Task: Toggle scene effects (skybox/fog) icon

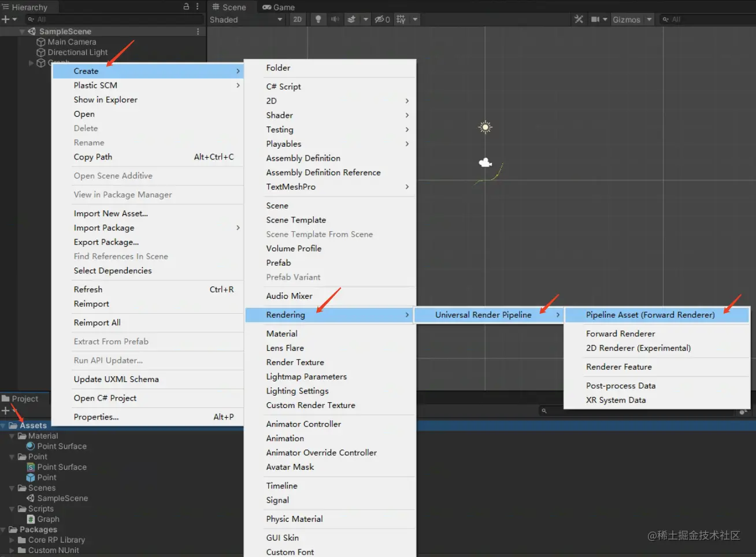Action: (351, 20)
